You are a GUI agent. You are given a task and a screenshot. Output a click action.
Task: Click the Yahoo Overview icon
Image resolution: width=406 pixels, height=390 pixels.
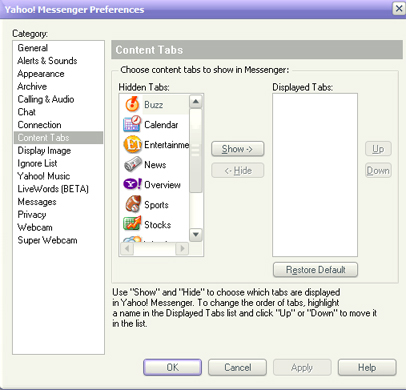click(132, 184)
